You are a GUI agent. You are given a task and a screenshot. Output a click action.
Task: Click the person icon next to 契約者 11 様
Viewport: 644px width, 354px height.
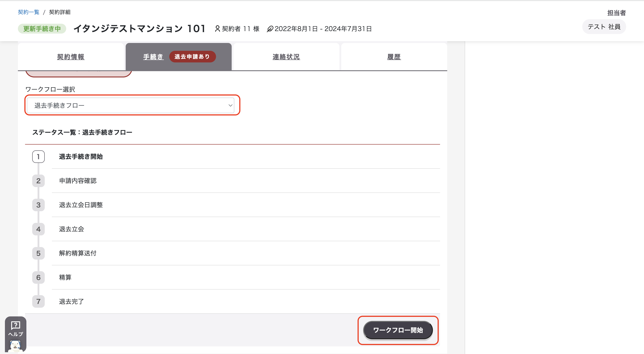pos(217,29)
